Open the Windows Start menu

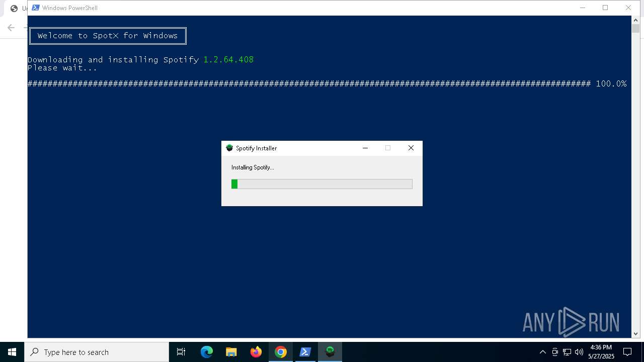point(12,352)
